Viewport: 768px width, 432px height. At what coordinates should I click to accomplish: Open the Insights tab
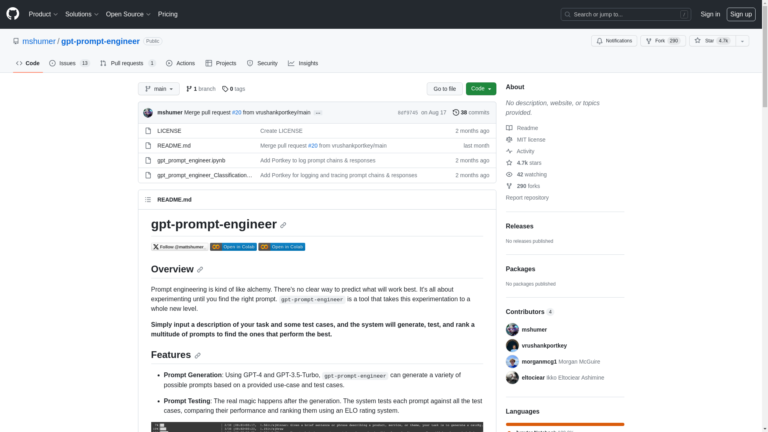tap(303, 63)
